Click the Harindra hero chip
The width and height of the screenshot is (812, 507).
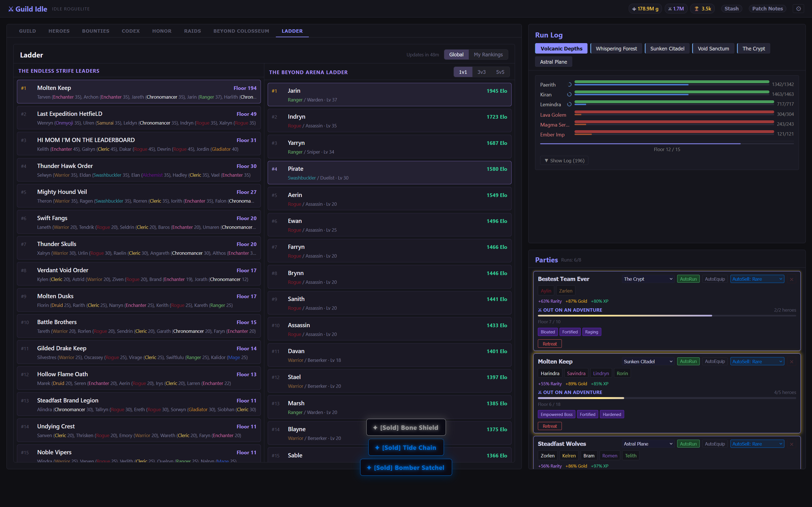click(550, 373)
